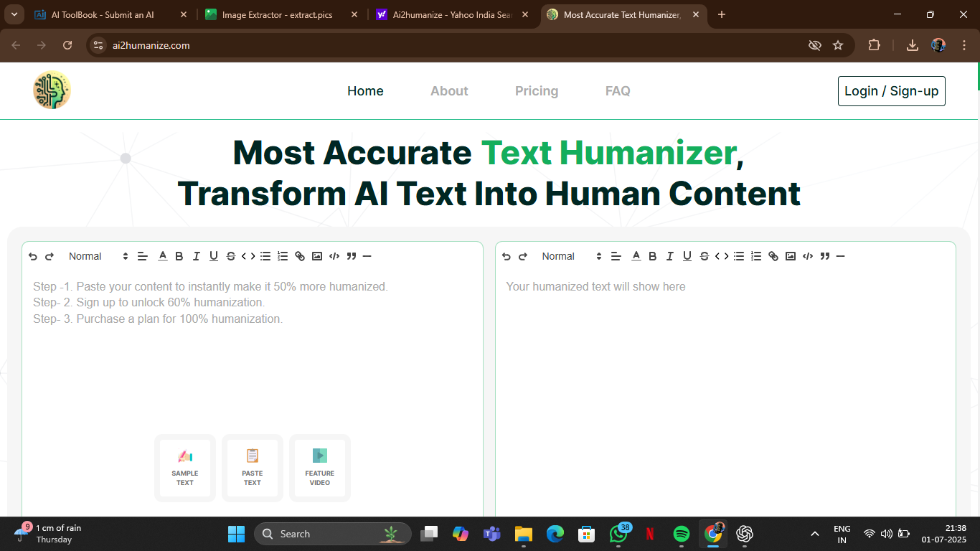This screenshot has width=980, height=551.
Task: Start bullet list in right output editor
Action: [739, 256]
